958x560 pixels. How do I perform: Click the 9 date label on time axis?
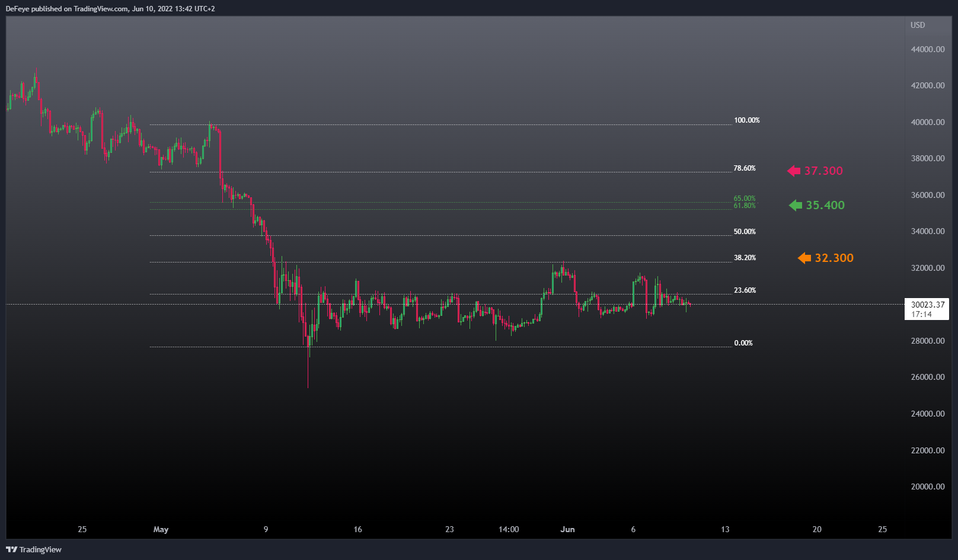[266, 529]
